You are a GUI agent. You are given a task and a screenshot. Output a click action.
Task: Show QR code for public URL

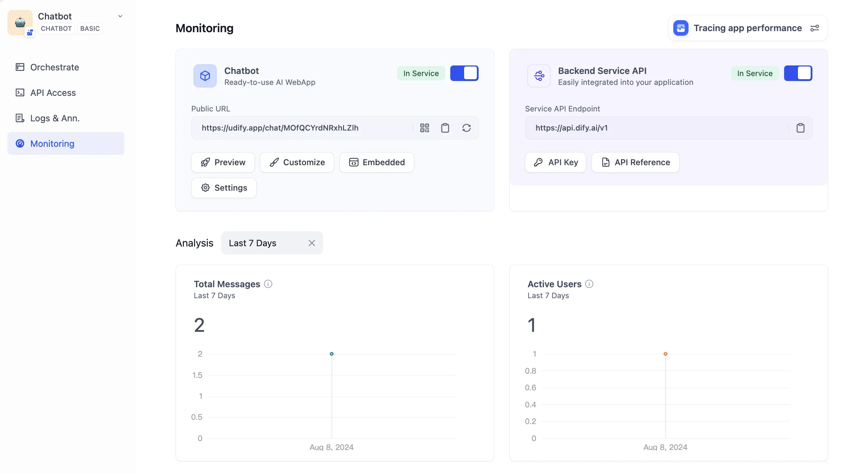pos(424,128)
